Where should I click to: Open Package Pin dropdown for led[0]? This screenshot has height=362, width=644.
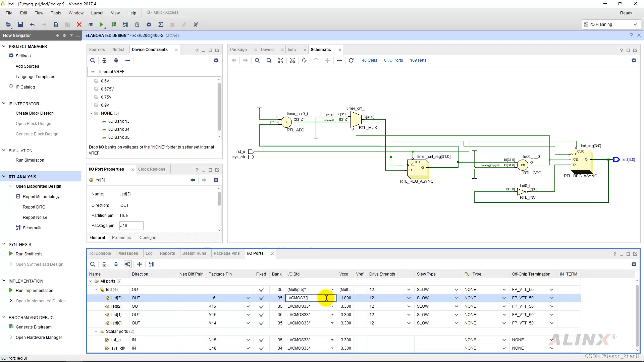248,323
